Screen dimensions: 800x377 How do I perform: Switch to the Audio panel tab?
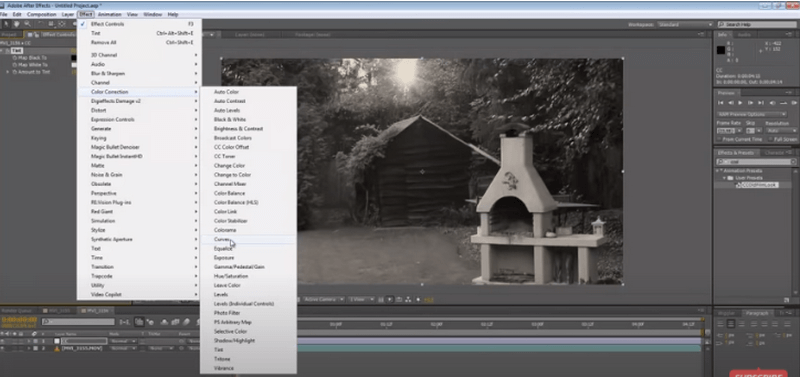coord(744,35)
